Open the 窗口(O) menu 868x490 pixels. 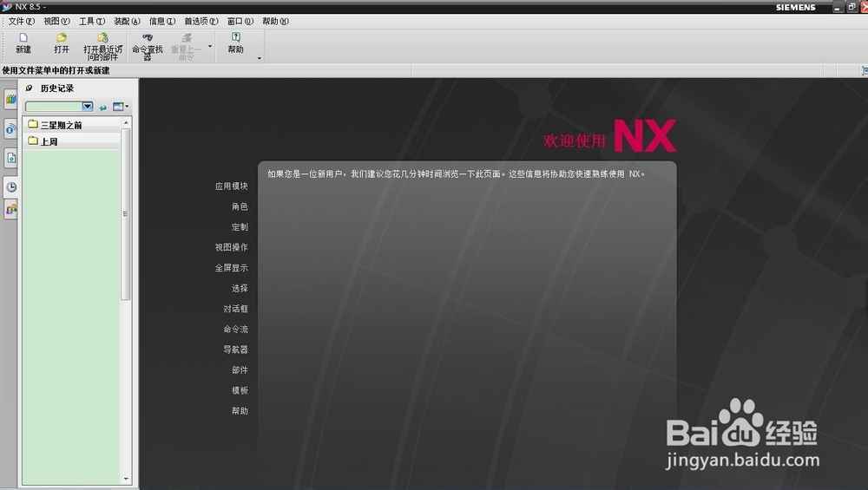click(x=240, y=21)
